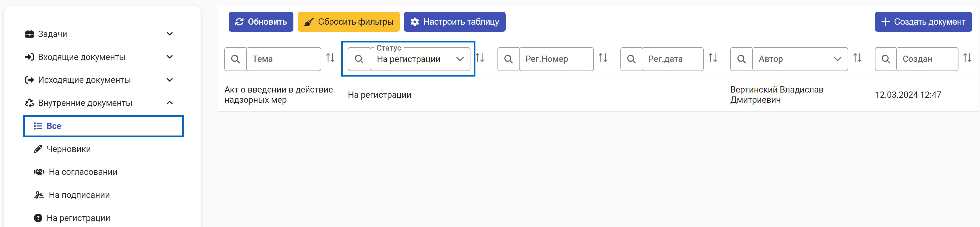Open document Акт о введении в действие

(x=278, y=95)
